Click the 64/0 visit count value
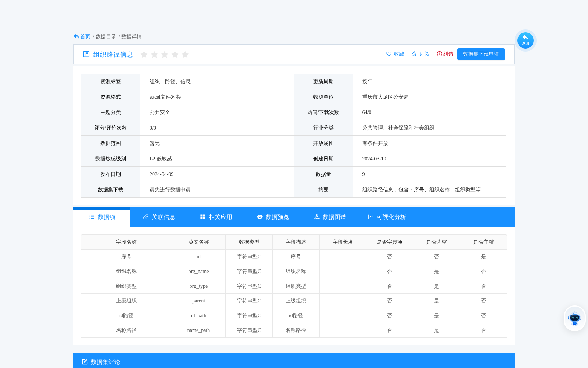This screenshot has width=588, height=368. pyautogui.click(x=367, y=113)
